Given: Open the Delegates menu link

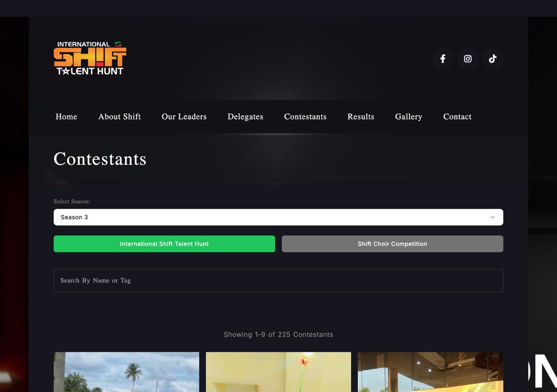Looking at the screenshot, I should pos(245,117).
